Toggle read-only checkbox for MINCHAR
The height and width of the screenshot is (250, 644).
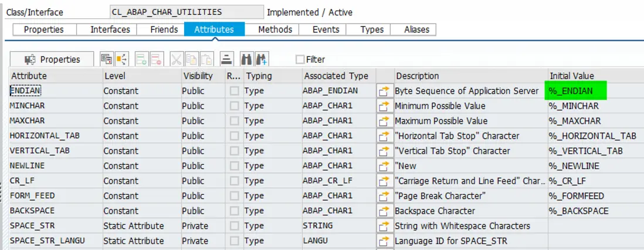(235, 106)
